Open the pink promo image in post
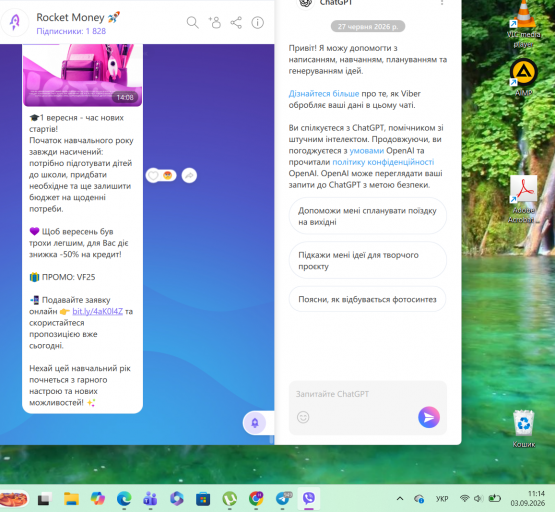The height and width of the screenshot is (512, 555). 83,75
